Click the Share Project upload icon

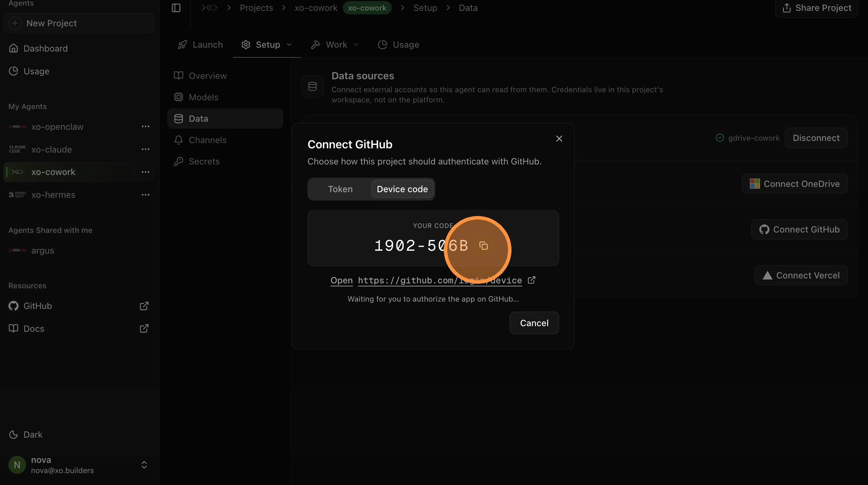coord(787,8)
